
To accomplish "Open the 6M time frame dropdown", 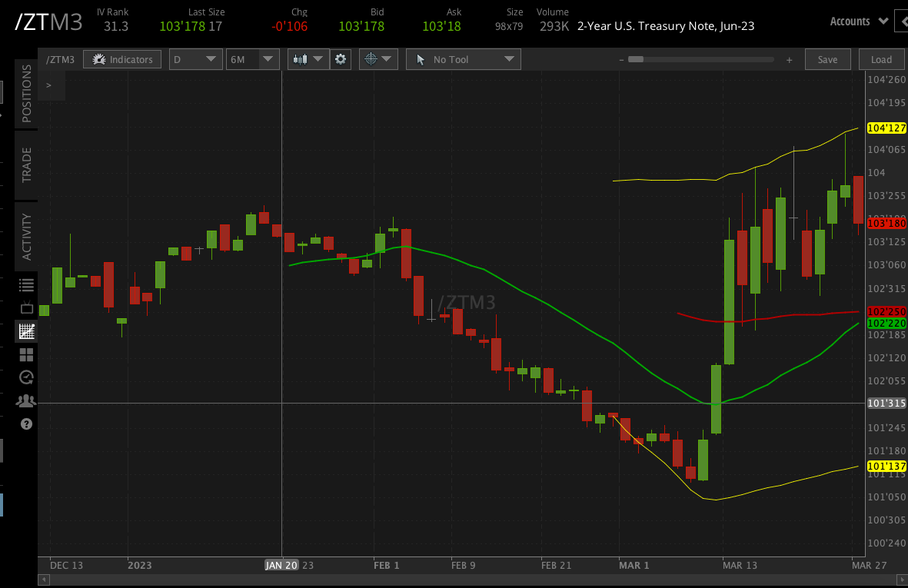I will [x=252, y=60].
